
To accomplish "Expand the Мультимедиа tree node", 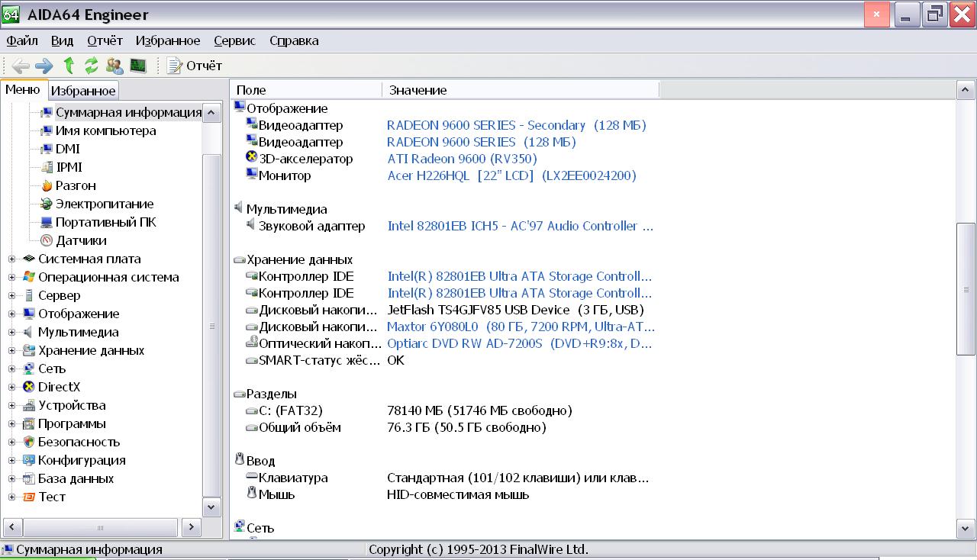I will point(11,332).
